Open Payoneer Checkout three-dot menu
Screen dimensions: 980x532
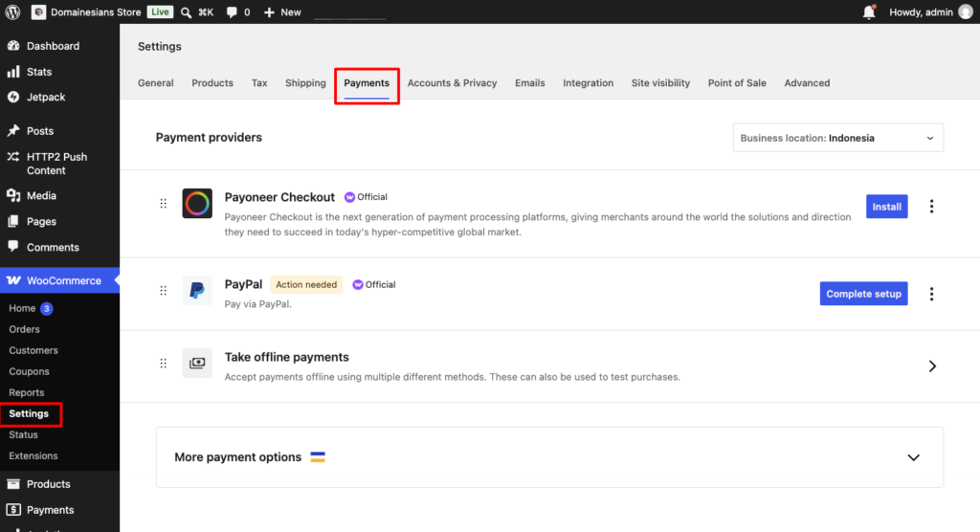[931, 207]
